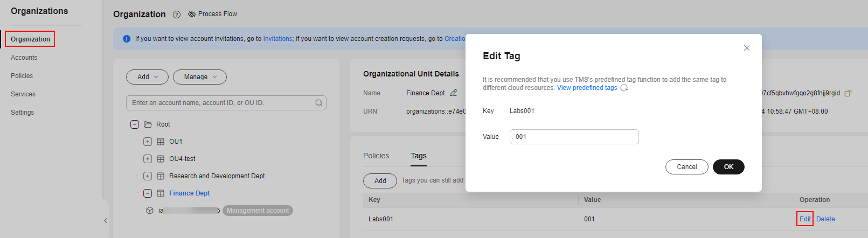Open the Invitations link in the banner

(277, 39)
